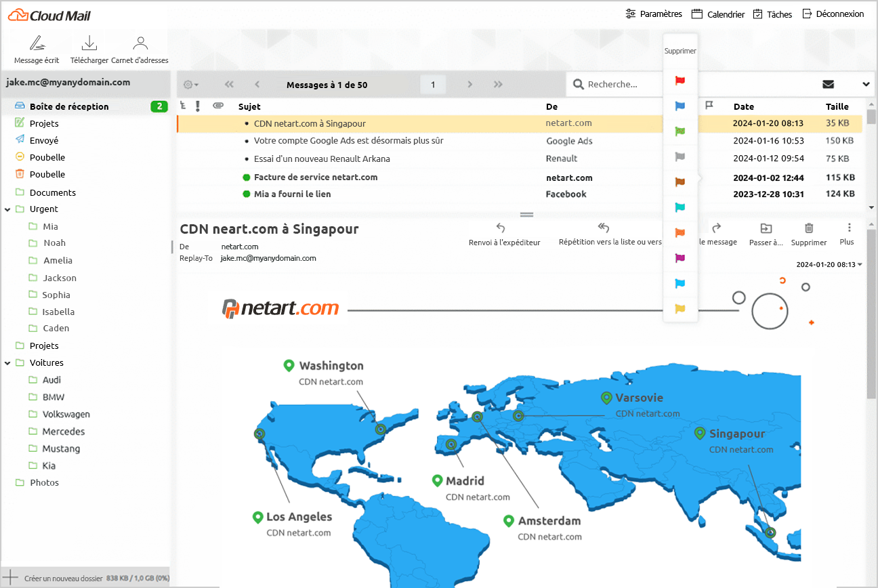Go to the first page of messages
Image resolution: width=878 pixels, height=588 pixels.
(229, 85)
